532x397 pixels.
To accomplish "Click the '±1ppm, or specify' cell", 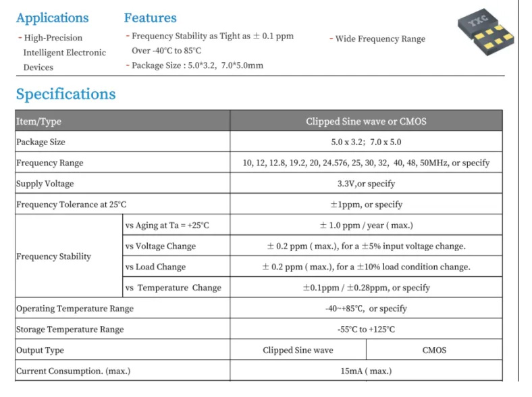I will (366, 205).
